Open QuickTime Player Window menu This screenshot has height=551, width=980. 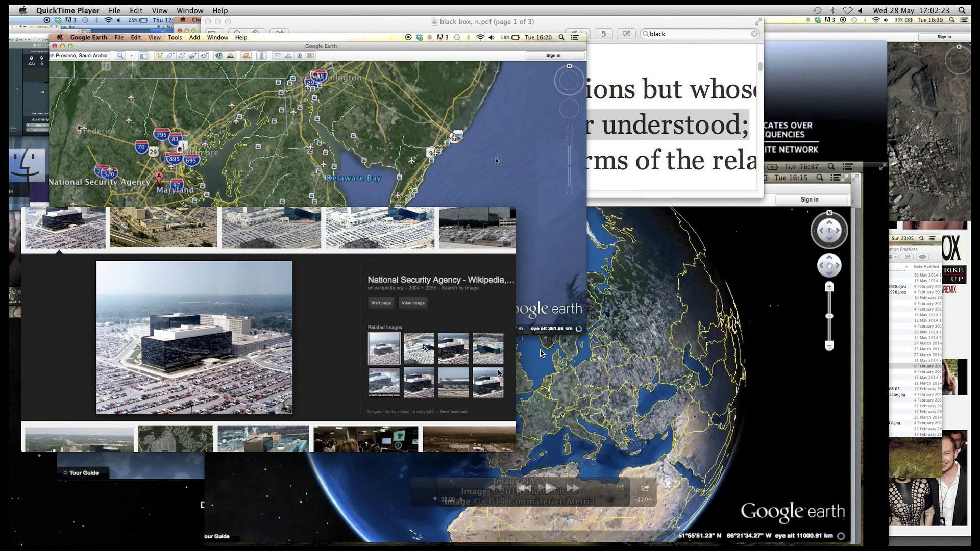click(x=190, y=10)
